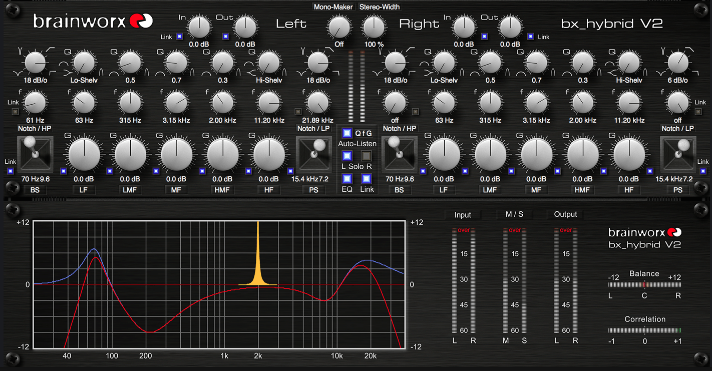The height and width of the screenshot is (371, 712).
Task: Click the Balance meter bar
Action: pos(644,285)
